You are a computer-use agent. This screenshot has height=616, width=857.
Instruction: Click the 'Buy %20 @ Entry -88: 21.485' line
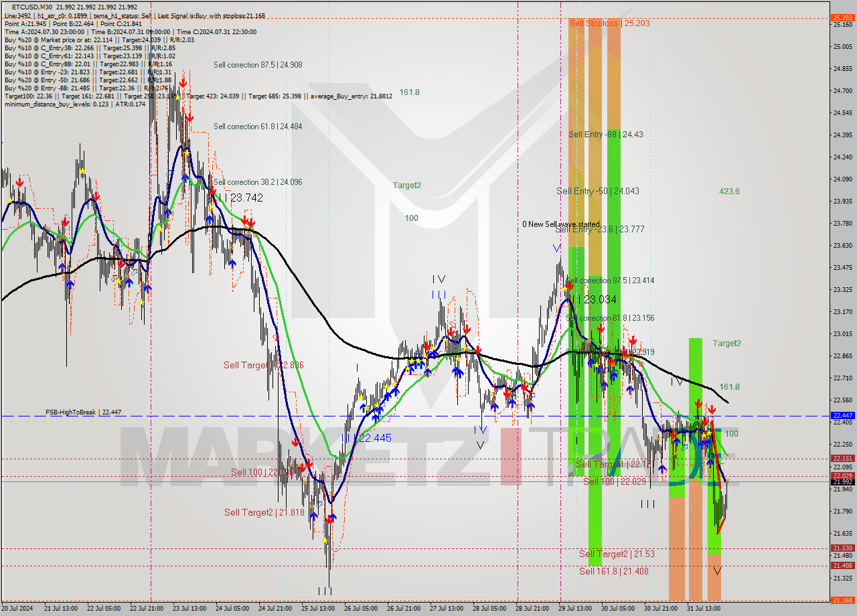pyautogui.click(x=86, y=88)
